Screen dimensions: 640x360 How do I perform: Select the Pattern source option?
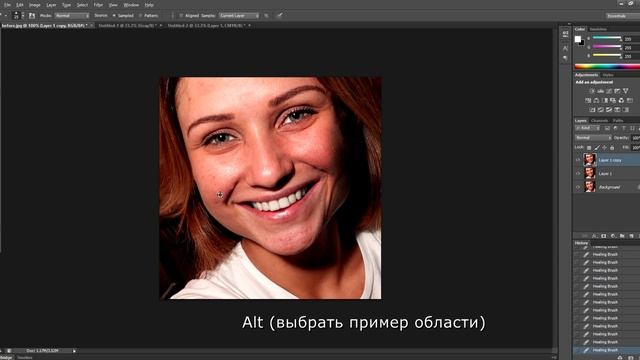click(149, 16)
